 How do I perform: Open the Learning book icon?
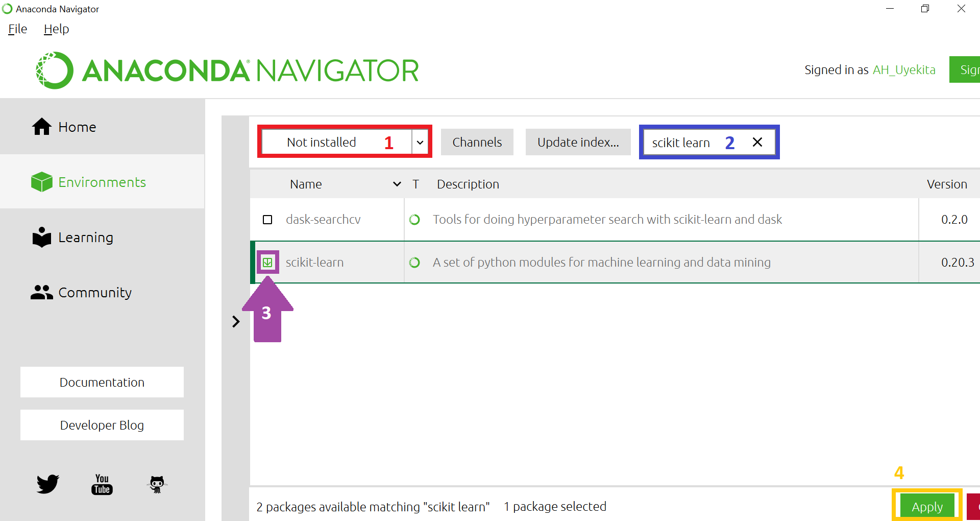42,237
